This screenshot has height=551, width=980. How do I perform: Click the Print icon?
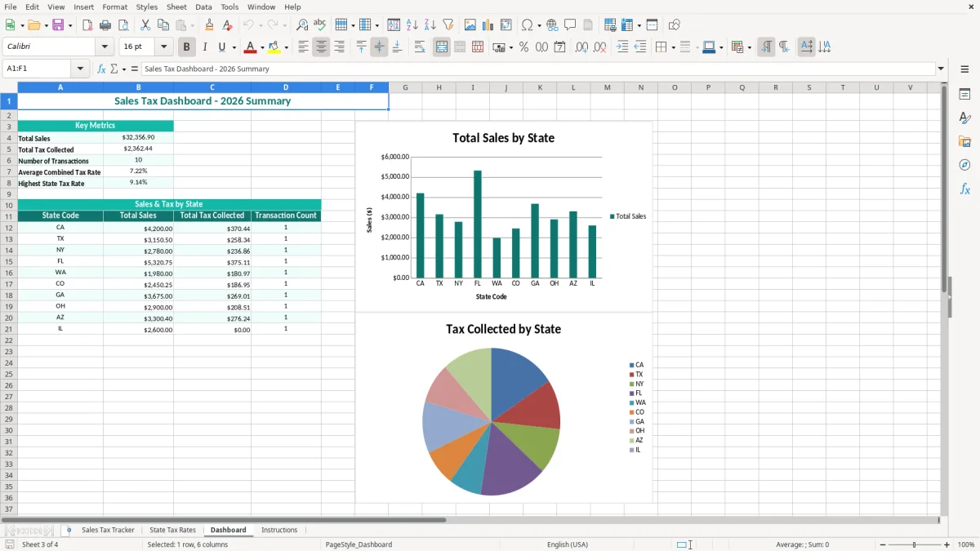coord(105,25)
